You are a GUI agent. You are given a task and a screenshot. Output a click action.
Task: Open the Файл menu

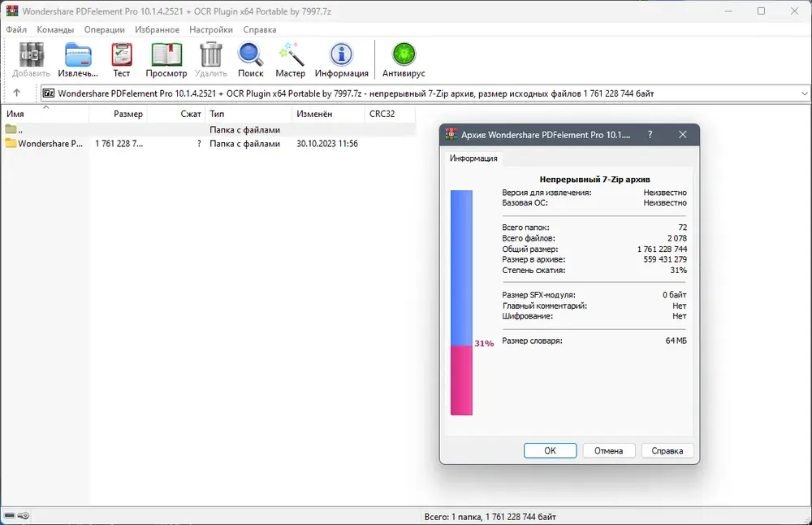tap(16, 29)
